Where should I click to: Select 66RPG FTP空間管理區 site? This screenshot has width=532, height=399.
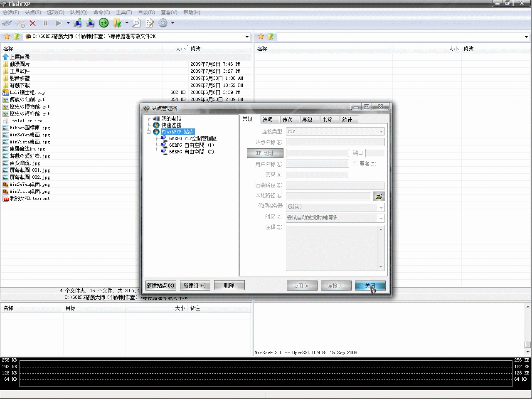point(193,138)
